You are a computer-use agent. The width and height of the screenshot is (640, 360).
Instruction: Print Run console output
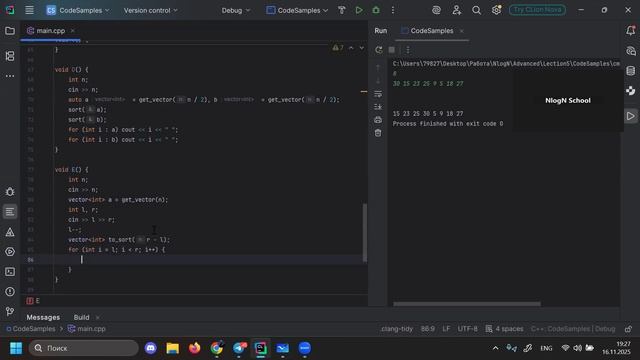[378, 120]
